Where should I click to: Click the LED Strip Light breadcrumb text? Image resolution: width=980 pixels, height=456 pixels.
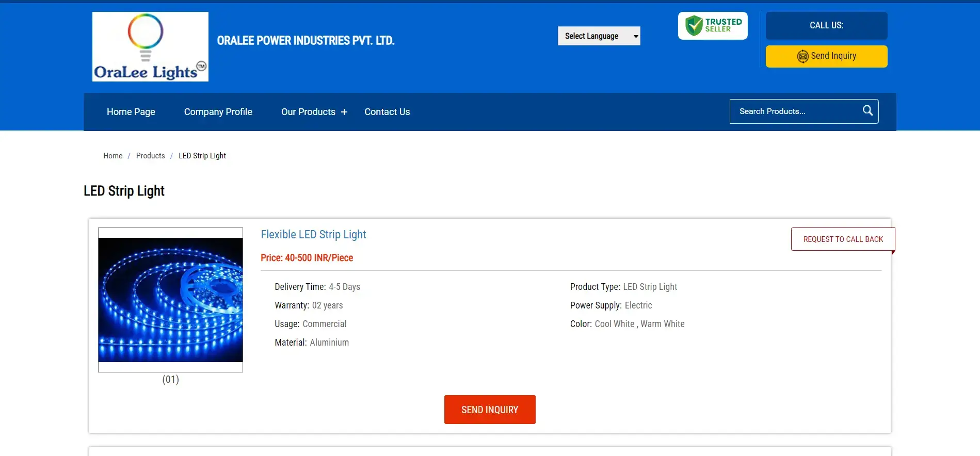tap(202, 156)
